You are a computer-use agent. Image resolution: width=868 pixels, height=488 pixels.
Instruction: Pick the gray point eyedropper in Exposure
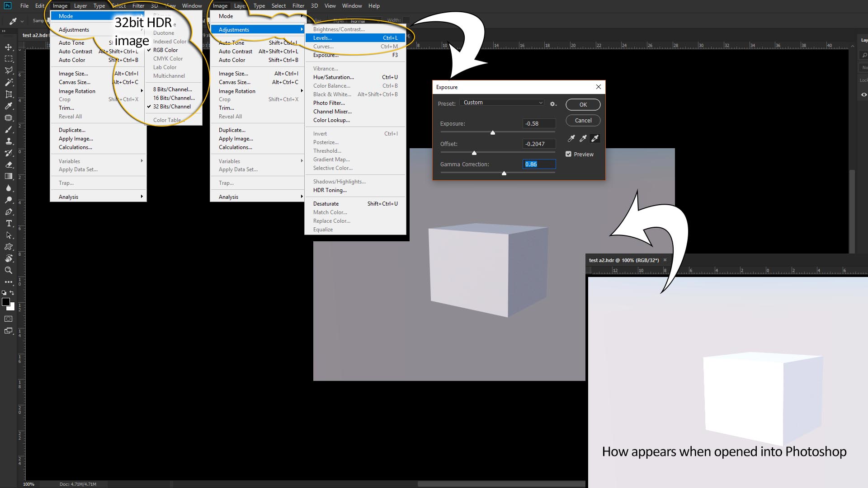point(583,138)
